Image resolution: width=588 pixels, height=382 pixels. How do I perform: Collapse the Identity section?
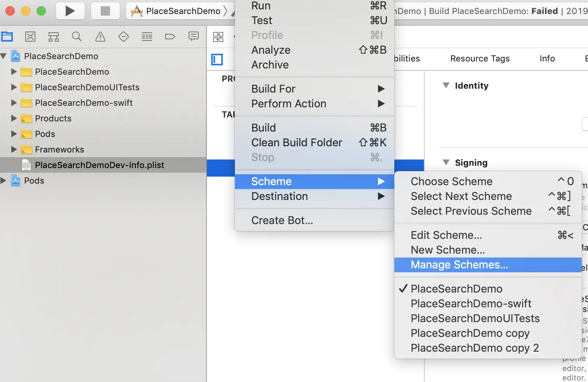446,86
